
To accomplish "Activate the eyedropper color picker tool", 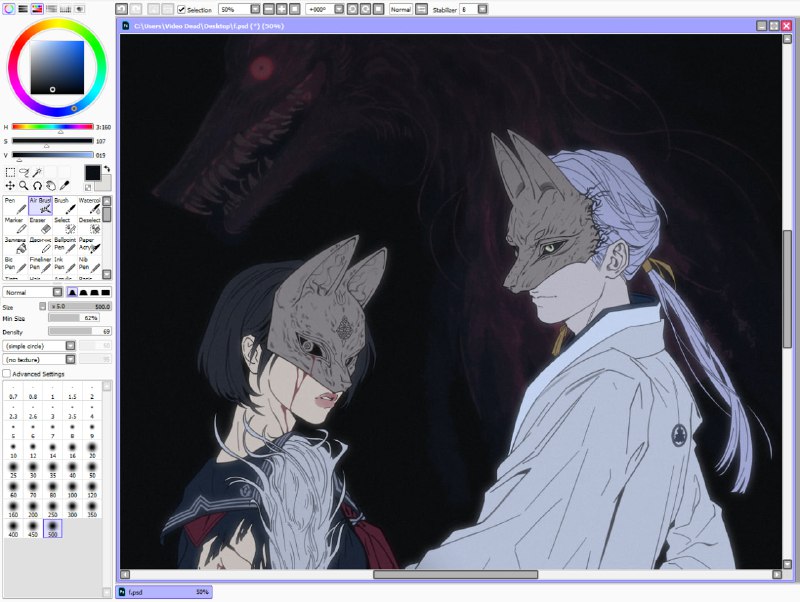I will (x=64, y=186).
